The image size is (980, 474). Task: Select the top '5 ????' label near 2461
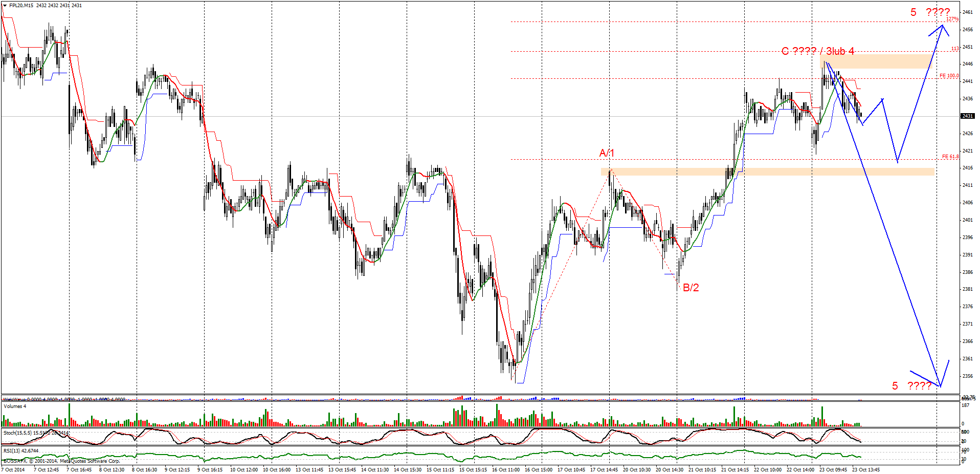tap(930, 12)
